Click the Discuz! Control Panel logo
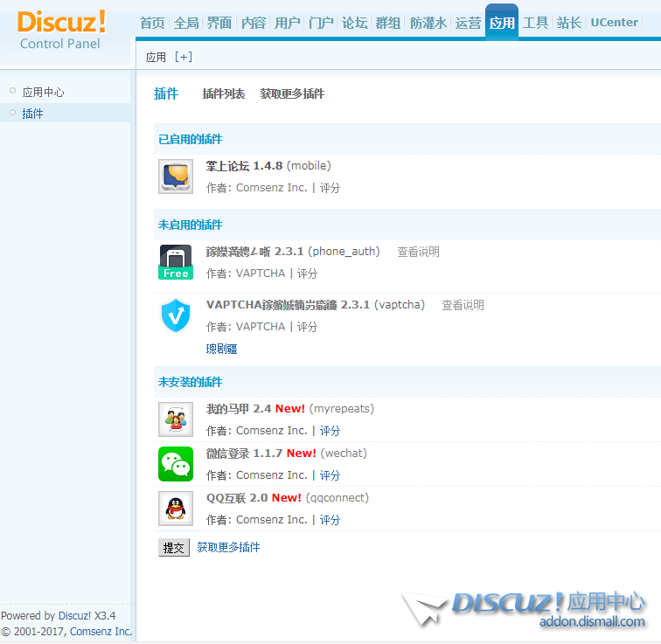Image resolution: width=661 pixels, height=644 pixels. [61, 29]
